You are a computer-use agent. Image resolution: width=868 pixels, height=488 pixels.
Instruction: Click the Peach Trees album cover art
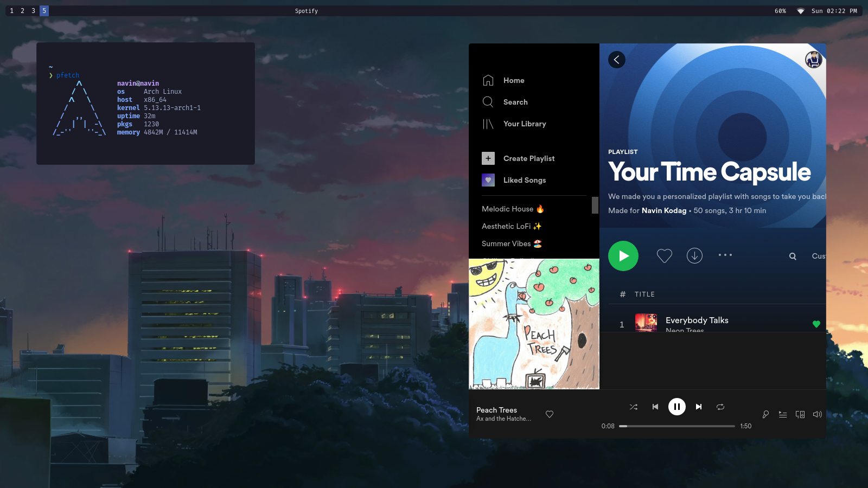[x=534, y=324]
